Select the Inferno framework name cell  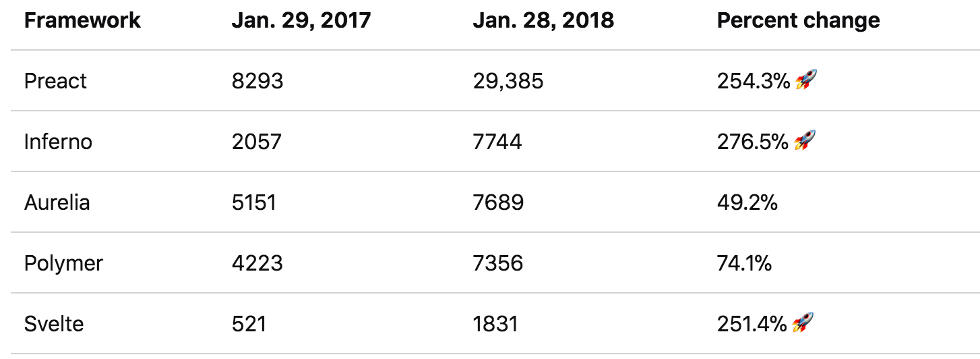coord(58,142)
